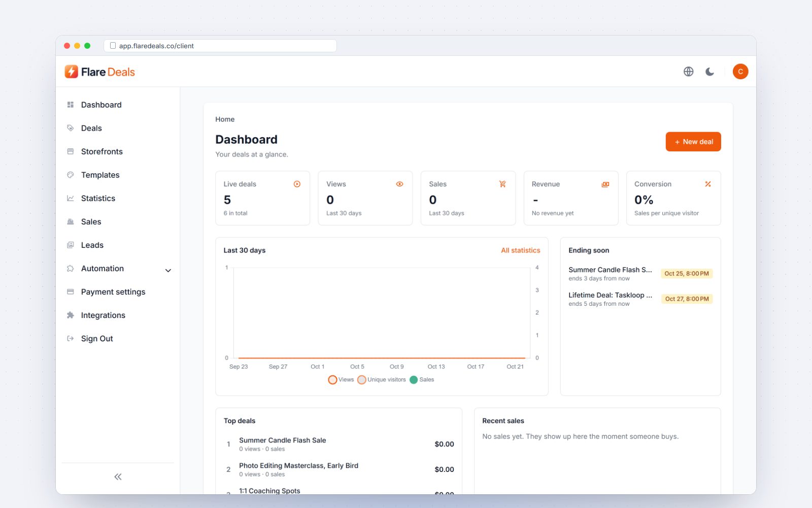
Task: Click the Dashboard grid icon in sidebar
Action: pyautogui.click(x=71, y=105)
